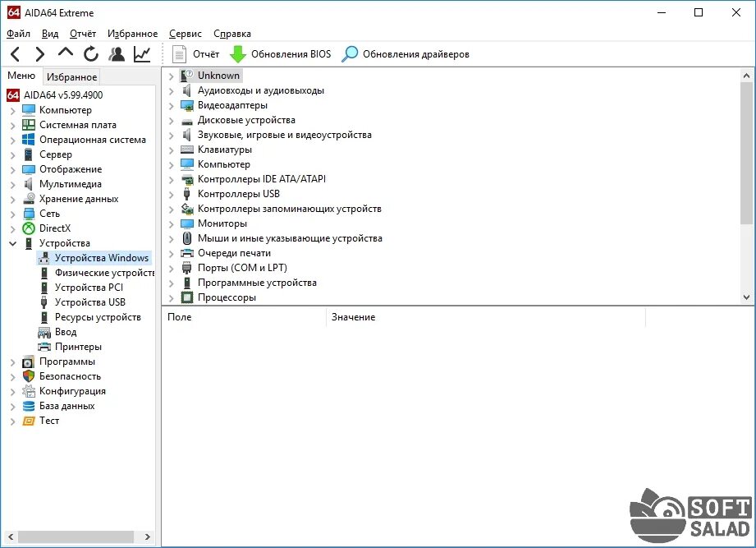Select Клавиатуры in the device list
This screenshot has width=756, height=548.
coord(225,150)
